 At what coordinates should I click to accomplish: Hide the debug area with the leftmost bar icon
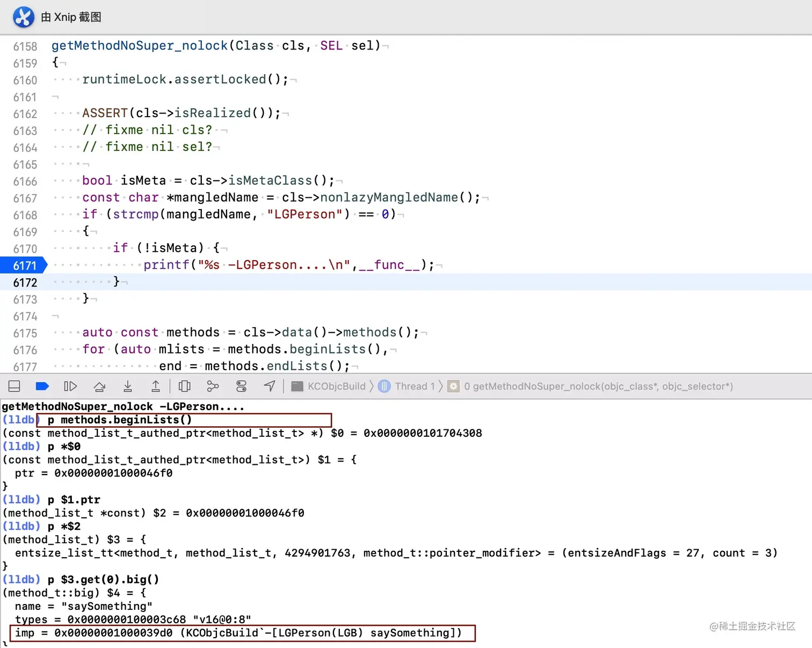[x=14, y=386]
